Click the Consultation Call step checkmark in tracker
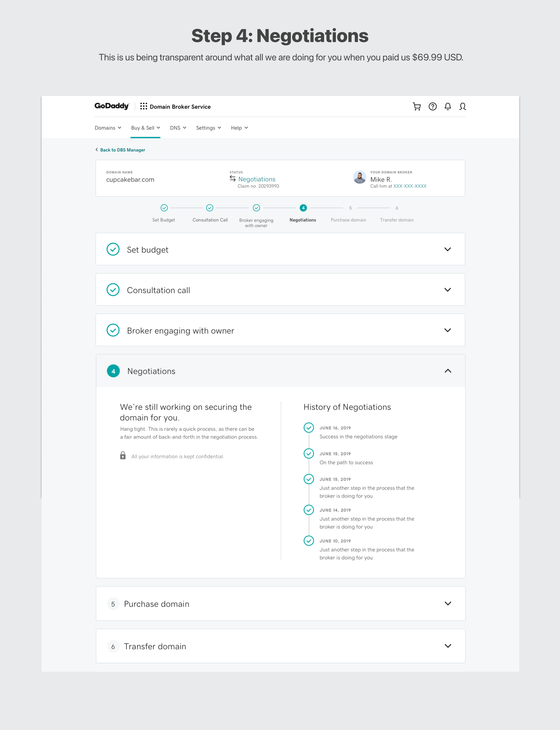 coord(209,208)
